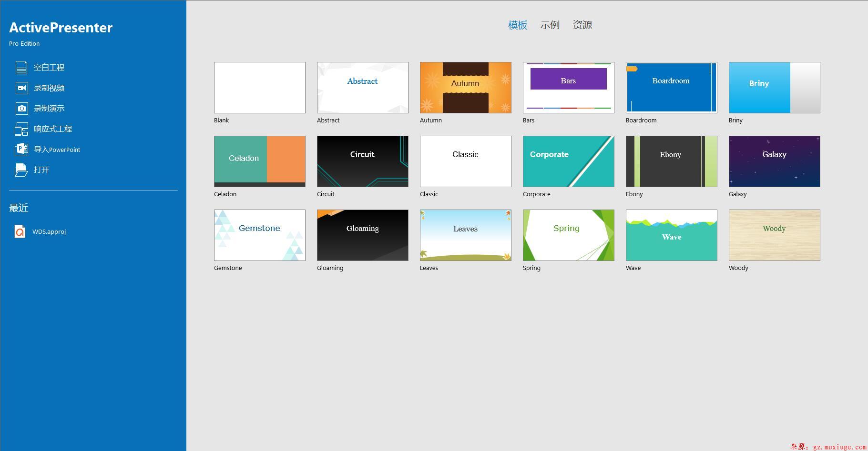Click the Briny caption under its thumbnail
Screen dimensions: 868x451
pos(735,120)
